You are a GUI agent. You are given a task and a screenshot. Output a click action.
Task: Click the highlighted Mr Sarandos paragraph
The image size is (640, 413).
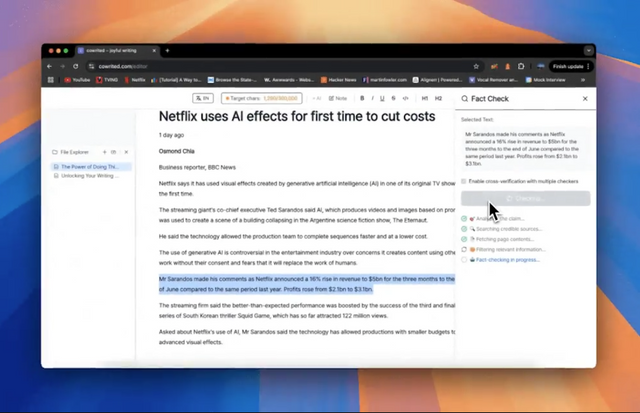(x=307, y=284)
